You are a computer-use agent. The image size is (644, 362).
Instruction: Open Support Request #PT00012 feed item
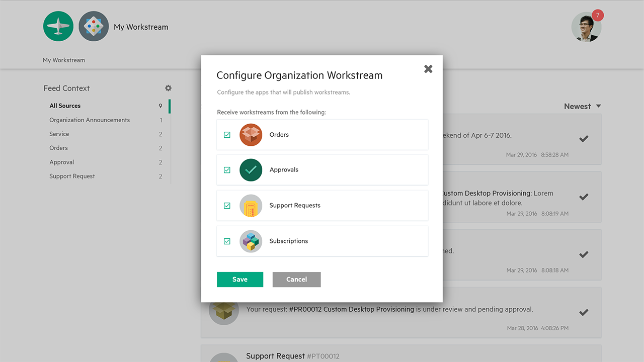293,356
